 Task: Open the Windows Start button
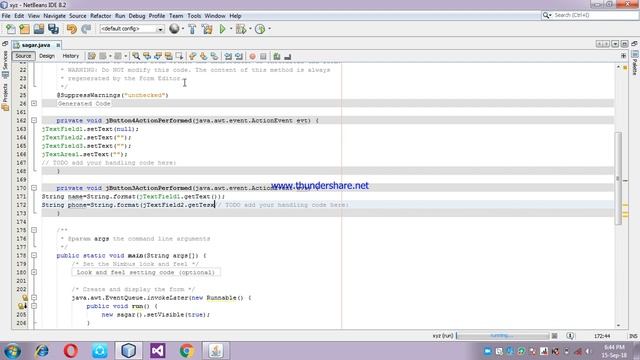coord(12,351)
